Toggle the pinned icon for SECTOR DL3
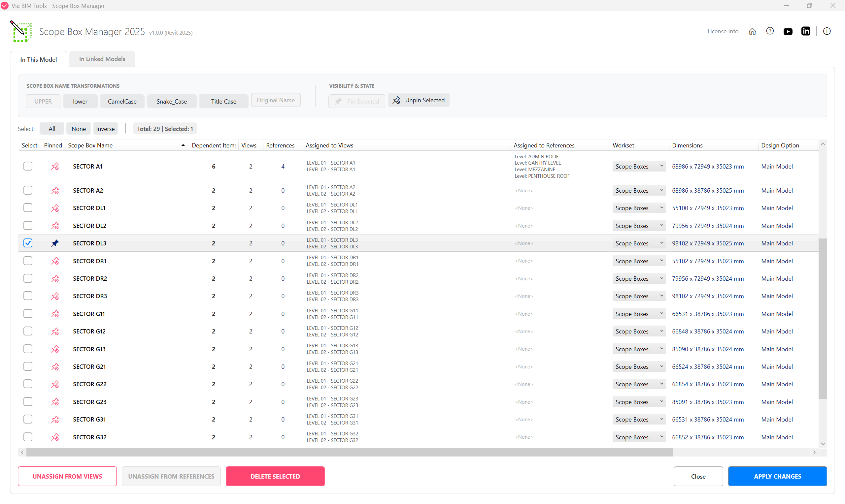This screenshot has width=845, height=504. pos(55,243)
